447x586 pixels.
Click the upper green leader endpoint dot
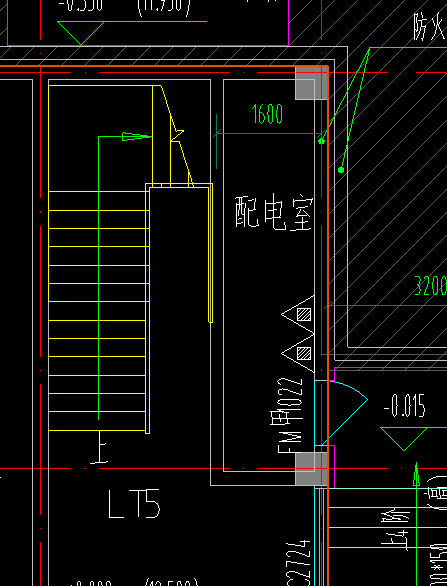pos(321,141)
